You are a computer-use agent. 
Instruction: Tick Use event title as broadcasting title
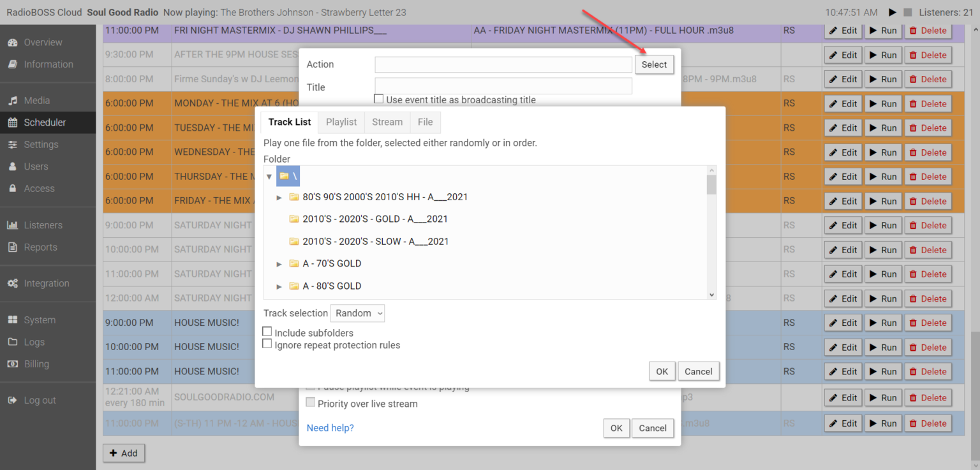coord(379,99)
